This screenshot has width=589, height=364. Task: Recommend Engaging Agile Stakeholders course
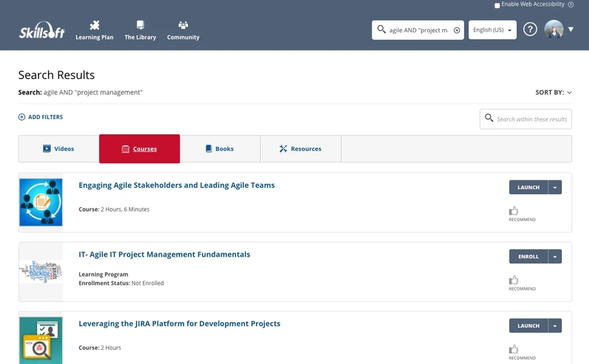pos(522,214)
